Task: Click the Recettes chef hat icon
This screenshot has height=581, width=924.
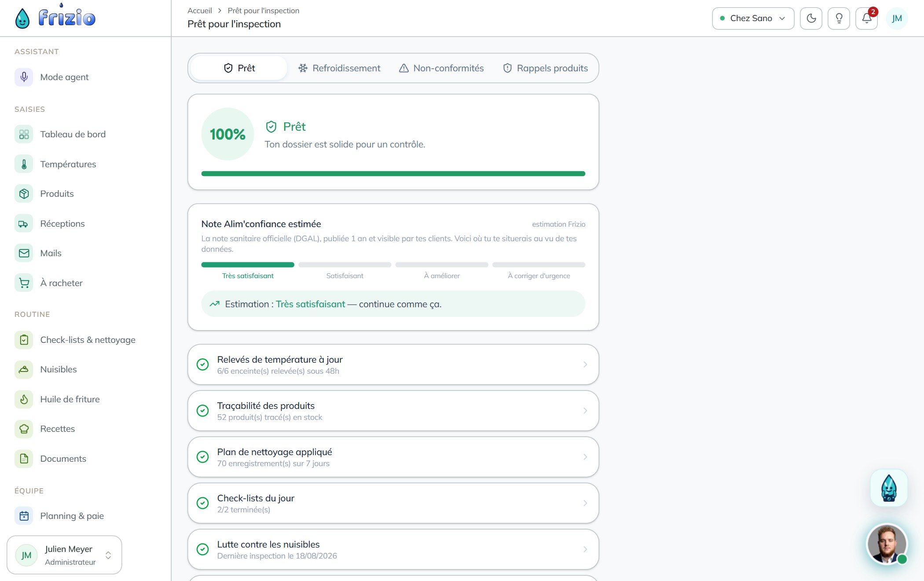Action: (x=24, y=429)
